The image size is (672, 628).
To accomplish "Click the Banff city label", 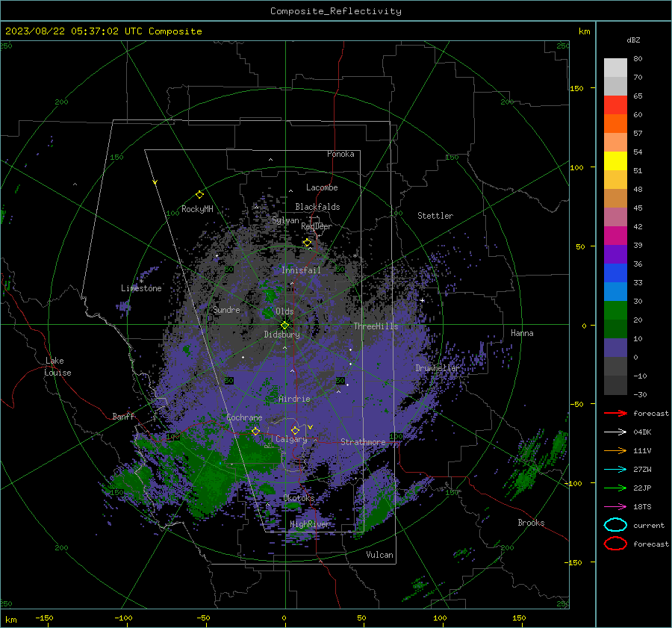I will (123, 416).
